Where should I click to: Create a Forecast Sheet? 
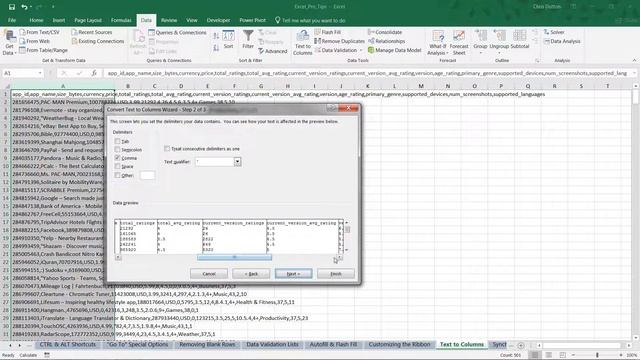pos(459,42)
